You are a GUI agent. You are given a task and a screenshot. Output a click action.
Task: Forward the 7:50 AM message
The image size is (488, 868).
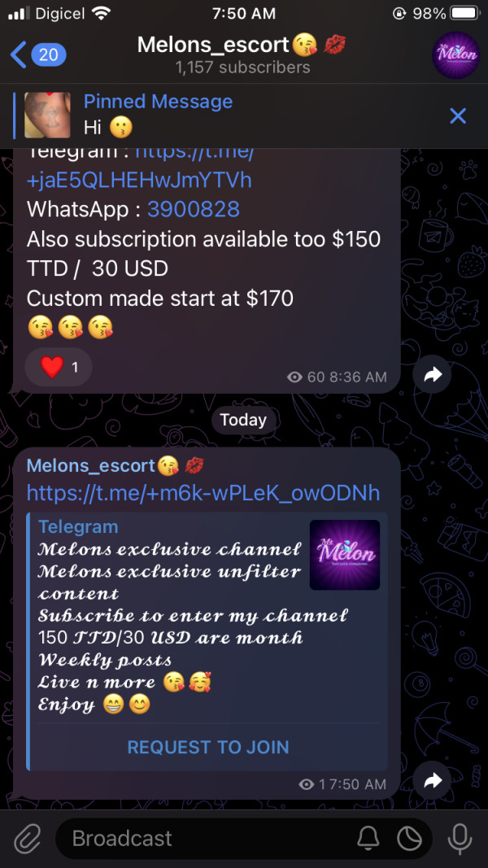pos(432,780)
